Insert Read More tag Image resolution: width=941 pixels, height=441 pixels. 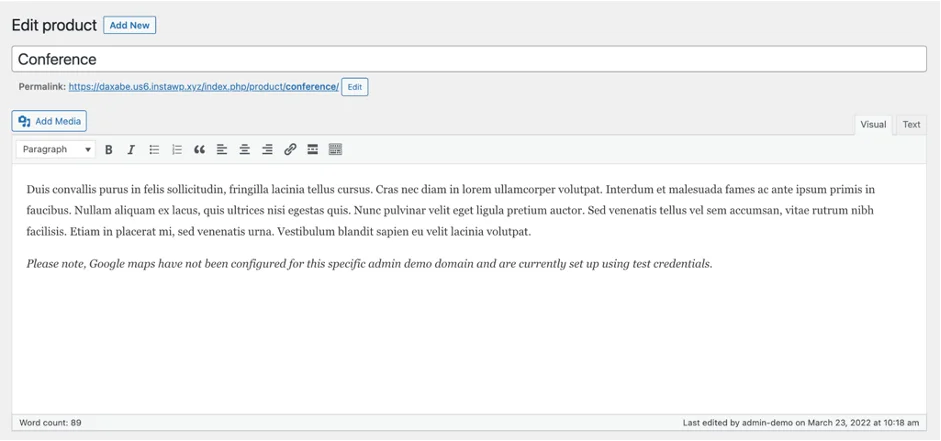[312, 150]
